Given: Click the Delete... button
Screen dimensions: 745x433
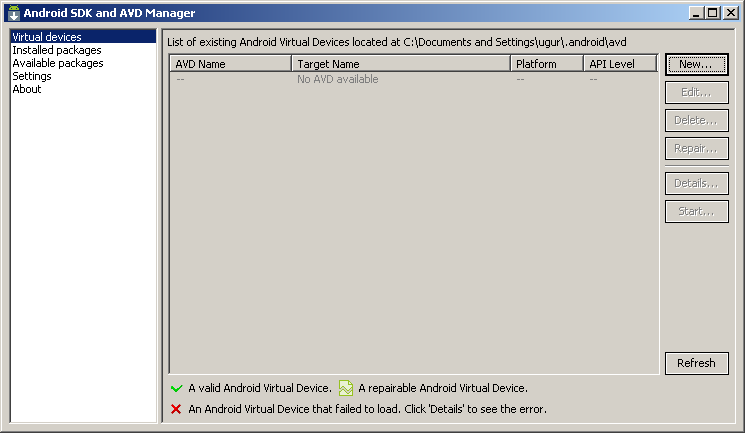Looking at the screenshot, I should click(x=697, y=120).
